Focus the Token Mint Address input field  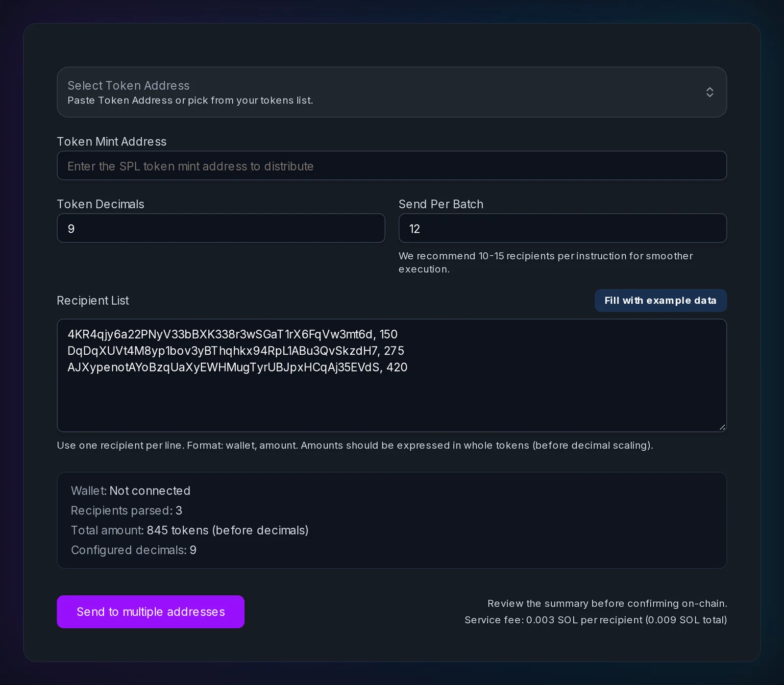392,166
